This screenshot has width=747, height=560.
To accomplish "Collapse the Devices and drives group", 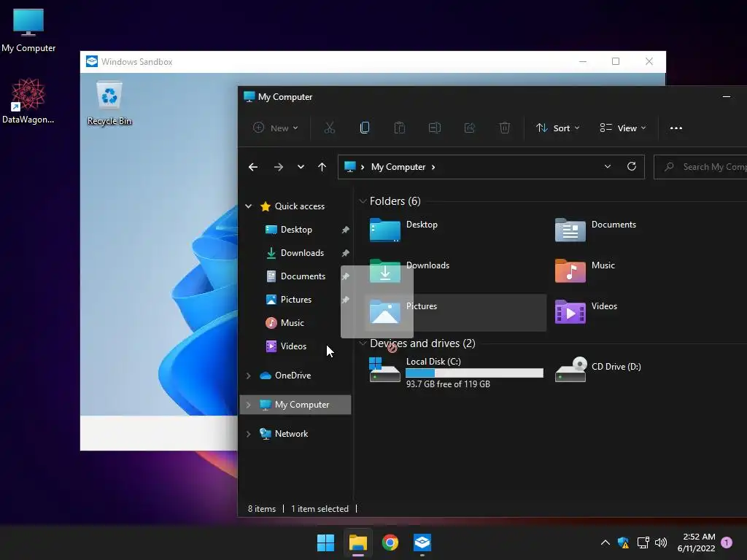I will pos(363,343).
